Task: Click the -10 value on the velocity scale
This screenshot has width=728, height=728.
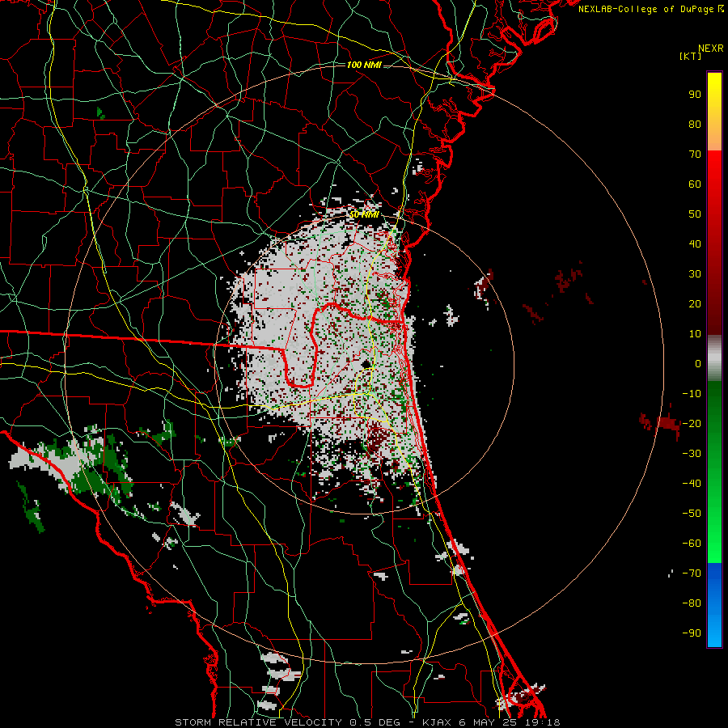Action: pos(692,394)
